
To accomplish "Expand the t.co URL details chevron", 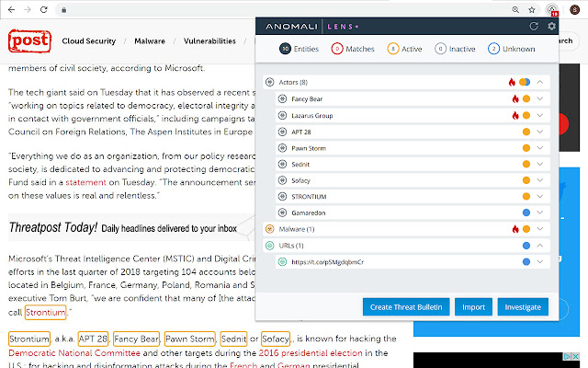I will (540, 261).
